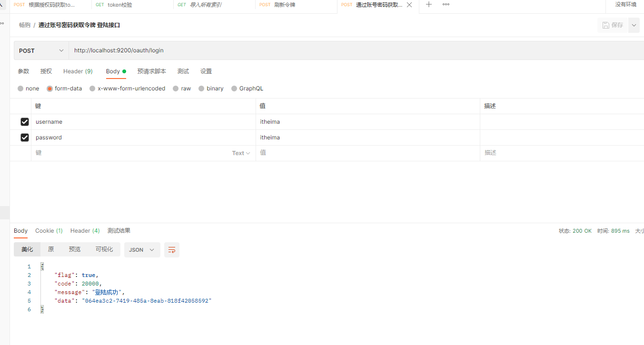Expand the JSON format dropdown
644x345 pixels.
[142, 250]
